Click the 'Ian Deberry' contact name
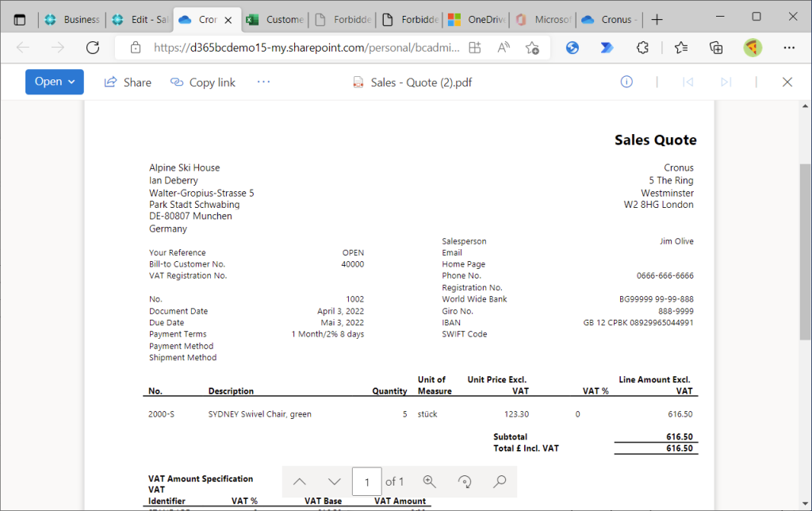Image resolution: width=812 pixels, height=511 pixels. (x=174, y=180)
